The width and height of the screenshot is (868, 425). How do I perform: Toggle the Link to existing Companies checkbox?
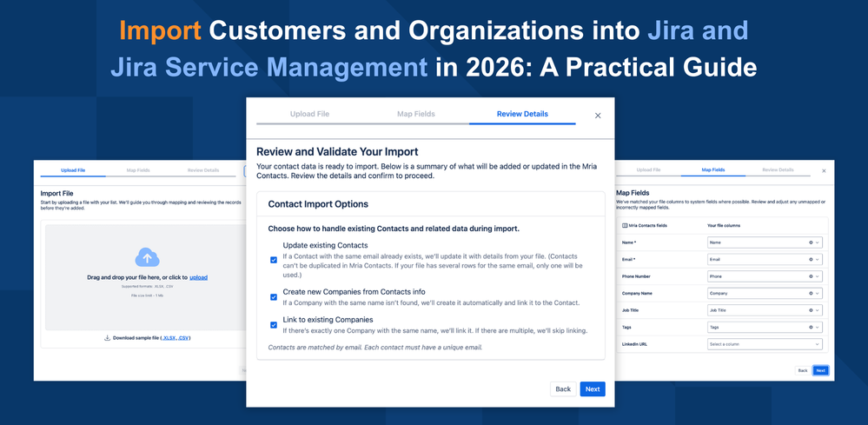pyautogui.click(x=274, y=325)
